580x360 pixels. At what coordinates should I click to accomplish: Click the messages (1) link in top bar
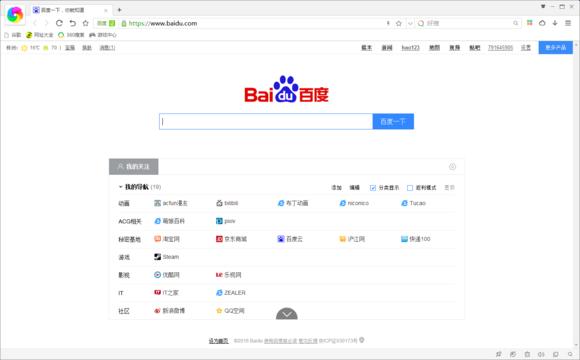107,48
